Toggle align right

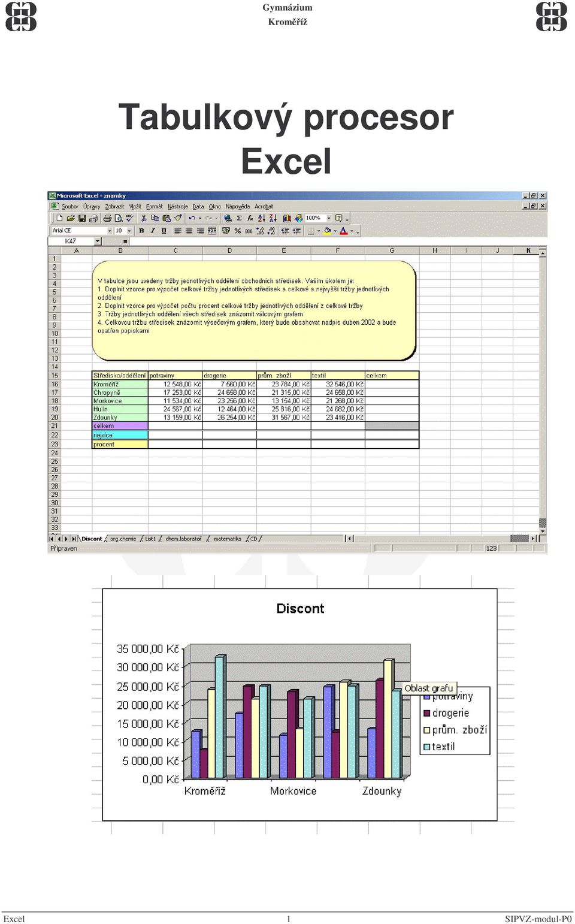coord(200,231)
